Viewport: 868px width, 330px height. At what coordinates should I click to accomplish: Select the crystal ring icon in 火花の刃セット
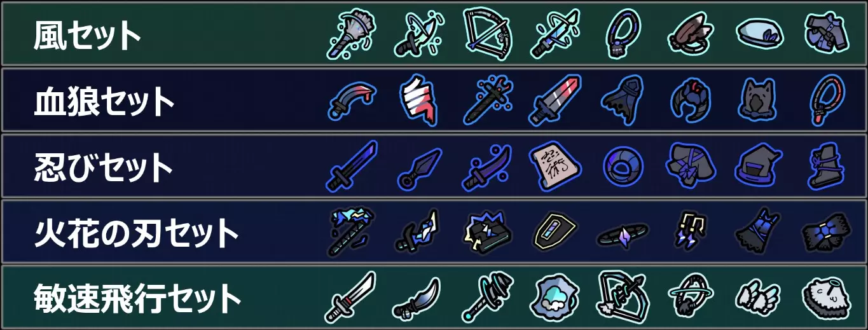(x=623, y=236)
